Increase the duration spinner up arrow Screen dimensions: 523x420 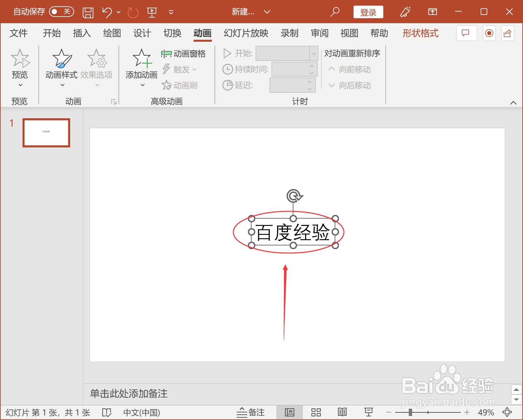312,66
